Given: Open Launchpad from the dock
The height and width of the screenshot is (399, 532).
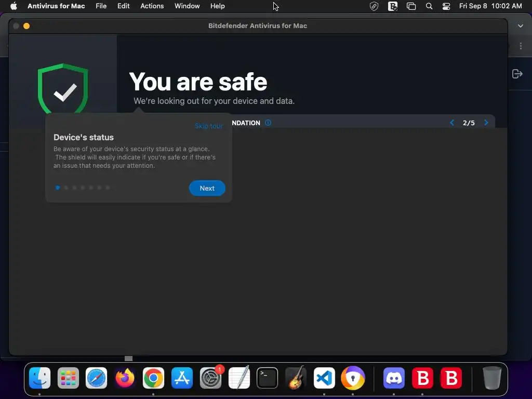Looking at the screenshot, I should pyautogui.click(x=68, y=378).
